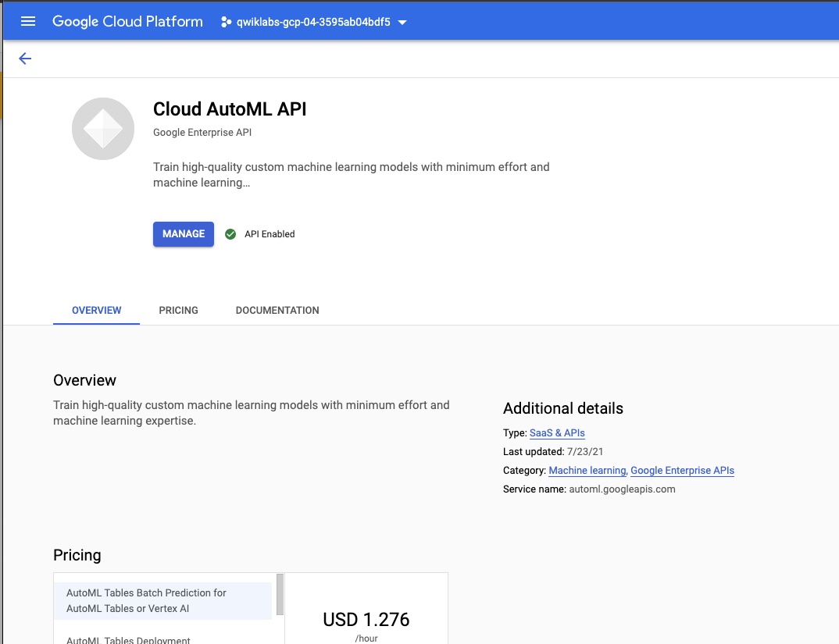Click the Google Cloud Platform title
Image resolution: width=839 pixels, height=644 pixels.
127,21
